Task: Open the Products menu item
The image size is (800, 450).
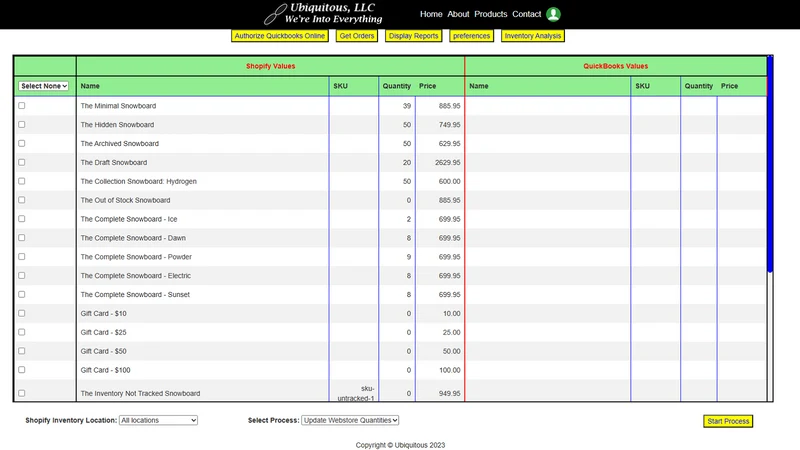Action: (x=490, y=14)
